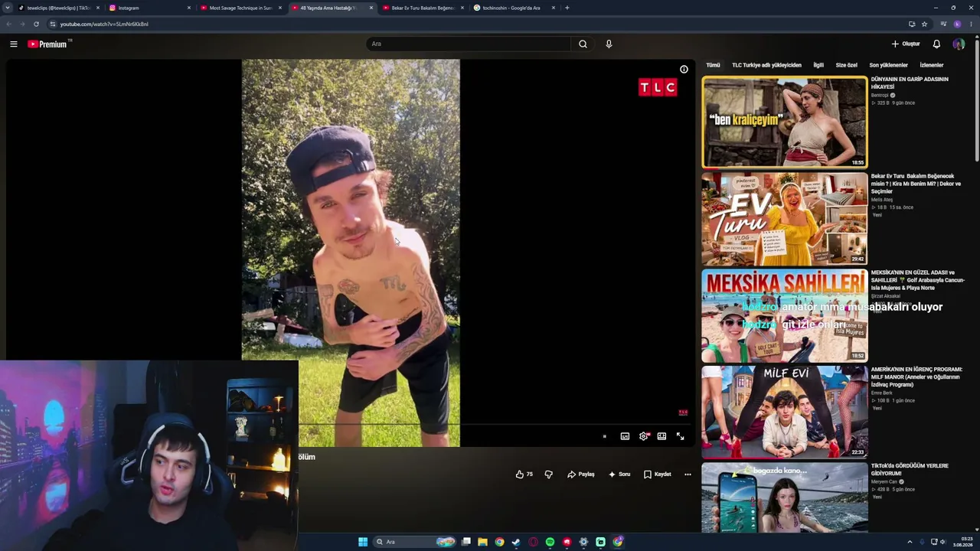Open the Windows Start menu
This screenshot has height=551, width=980.
363,542
